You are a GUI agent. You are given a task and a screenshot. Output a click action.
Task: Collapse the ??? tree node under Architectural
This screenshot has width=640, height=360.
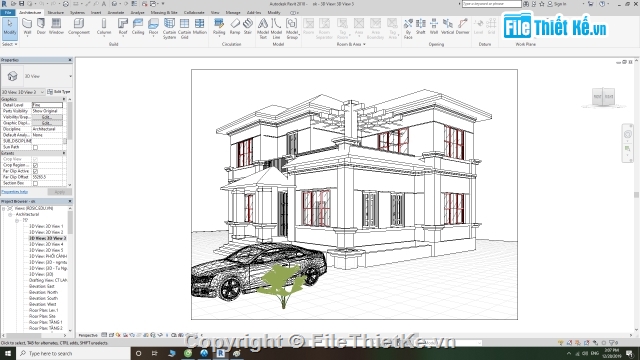click(17, 220)
